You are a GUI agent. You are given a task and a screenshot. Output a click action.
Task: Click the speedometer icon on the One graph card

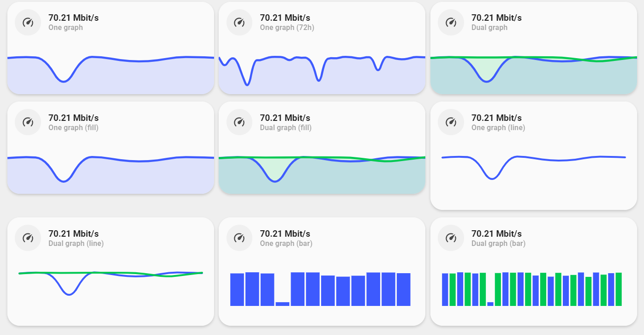point(28,22)
